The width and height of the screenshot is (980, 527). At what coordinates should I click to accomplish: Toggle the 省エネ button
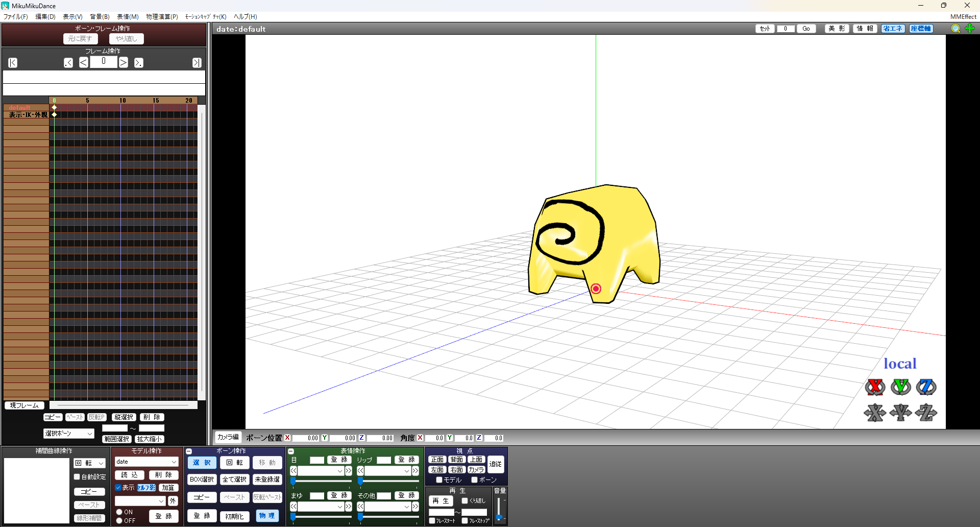click(x=893, y=29)
